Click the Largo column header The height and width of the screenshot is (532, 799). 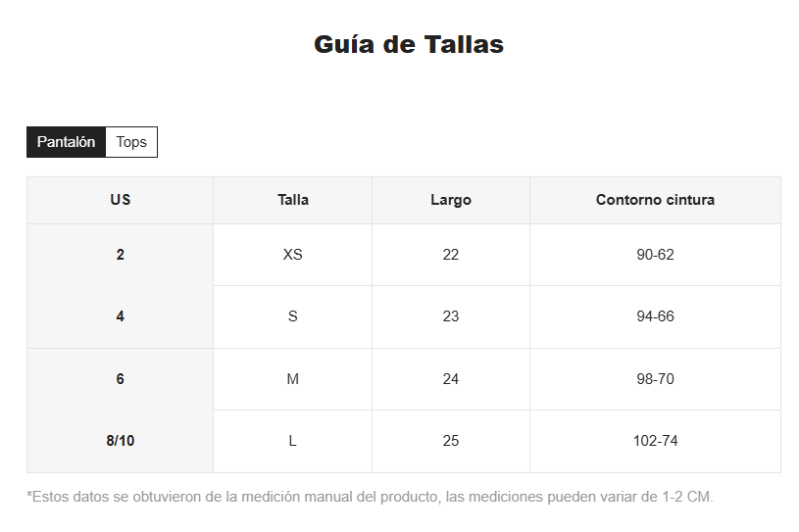click(x=451, y=200)
